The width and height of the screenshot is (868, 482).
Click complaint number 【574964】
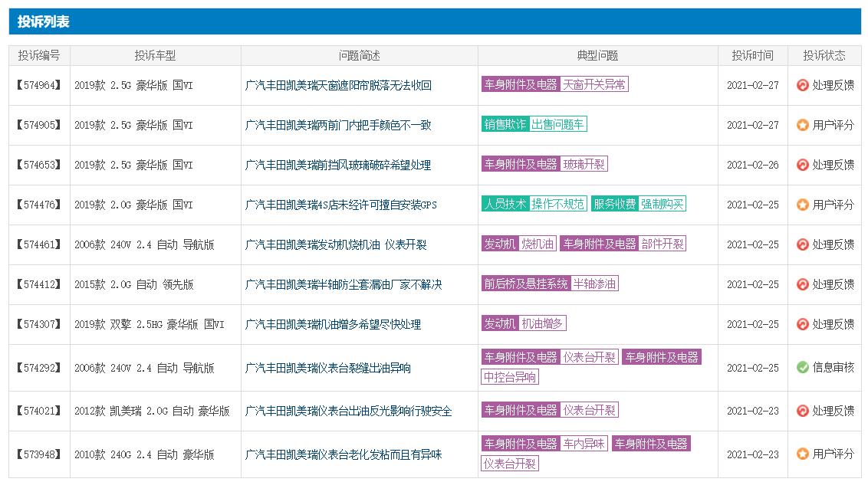coord(39,85)
